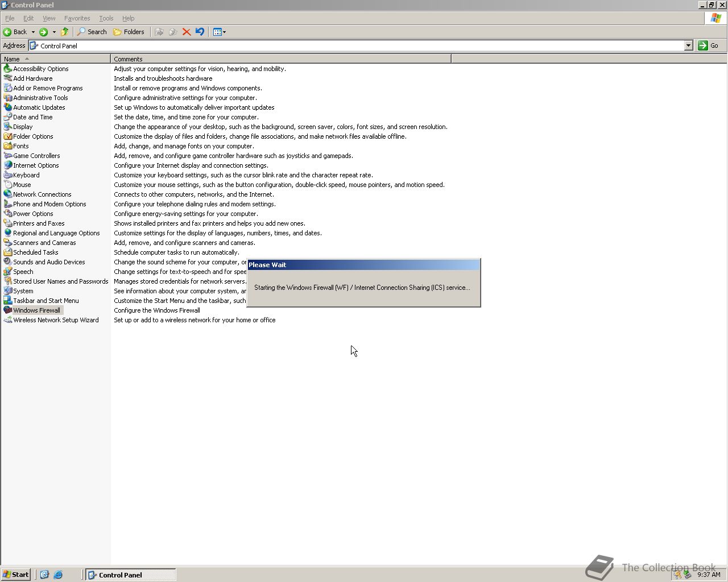This screenshot has height=582, width=728.
Task: Select the Keyboard icon
Action: click(8, 175)
